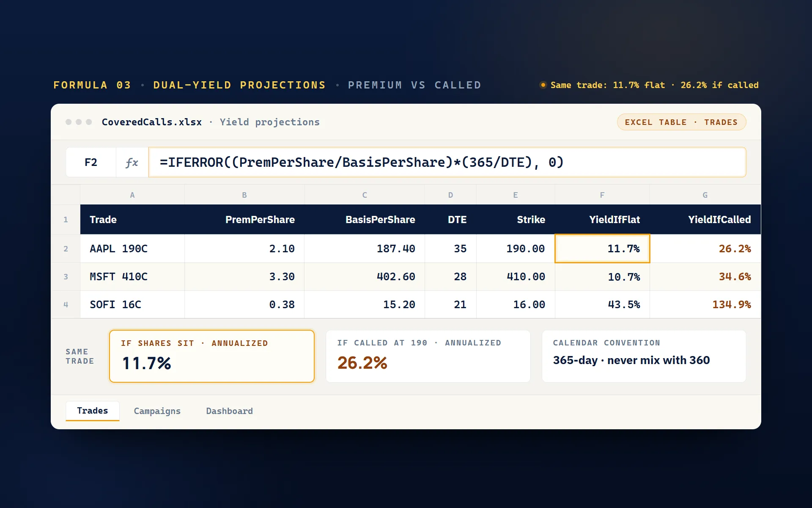Click the formula bar input

pyautogui.click(x=447, y=162)
